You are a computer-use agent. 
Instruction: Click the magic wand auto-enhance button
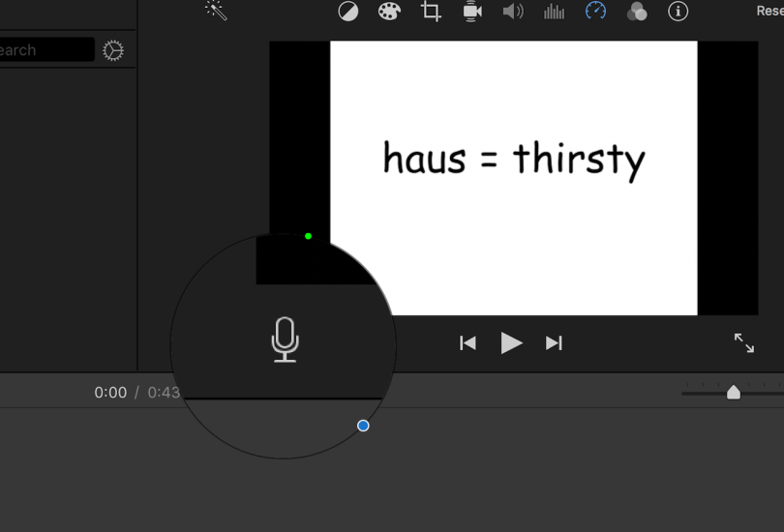(x=215, y=11)
